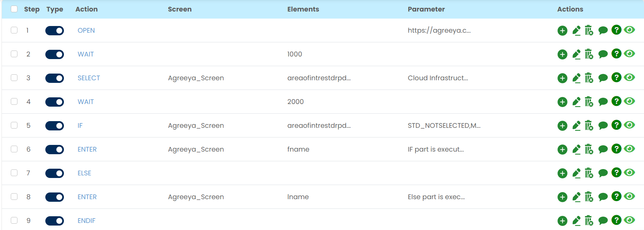Click the ENDIF action link
The height and width of the screenshot is (230, 644).
[87, 221]
